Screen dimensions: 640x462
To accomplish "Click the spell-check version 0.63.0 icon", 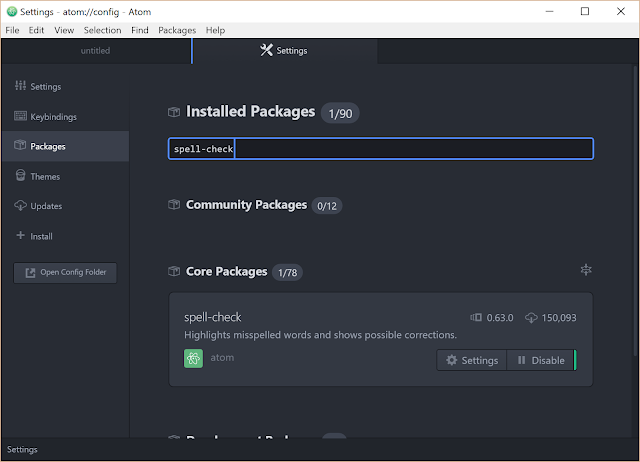I will click(476, 317).
